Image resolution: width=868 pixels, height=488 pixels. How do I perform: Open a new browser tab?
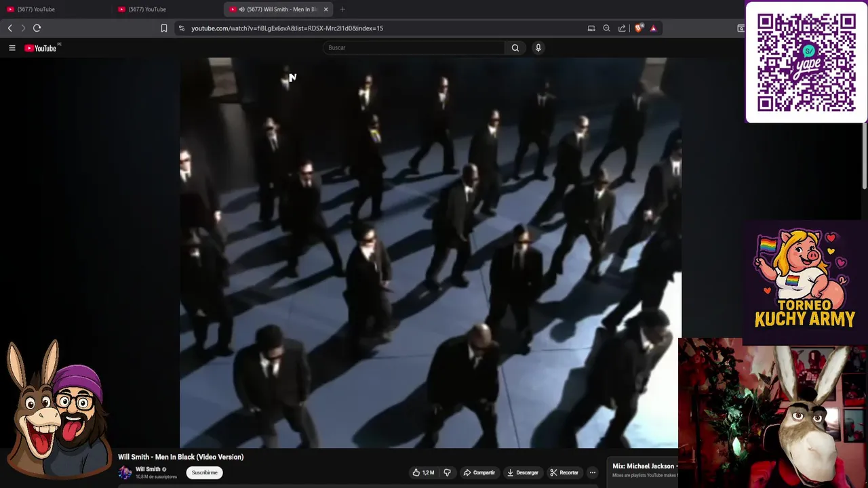tap(342, 9)
